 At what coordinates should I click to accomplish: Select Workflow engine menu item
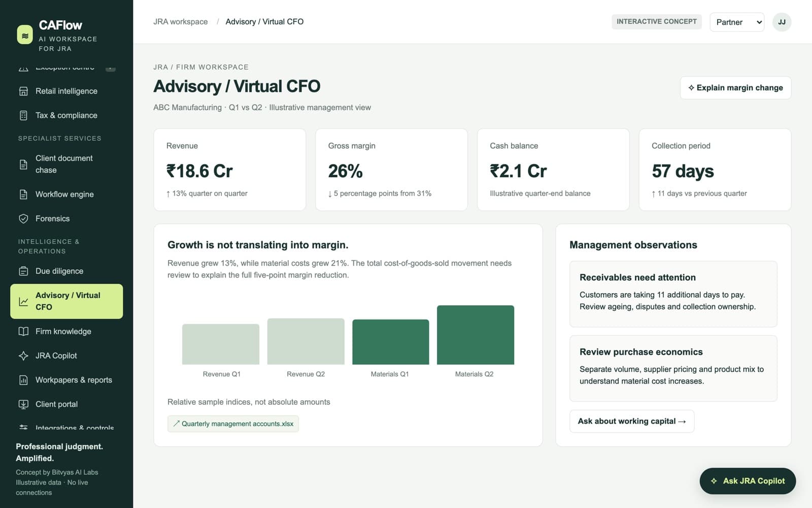pyautogui.click(x=66, y=195)
